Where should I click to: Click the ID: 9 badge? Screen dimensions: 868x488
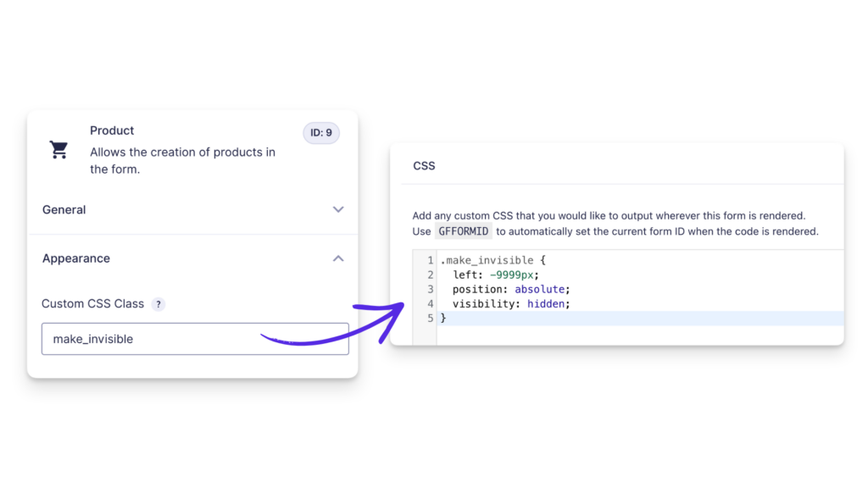pos(321,133)
